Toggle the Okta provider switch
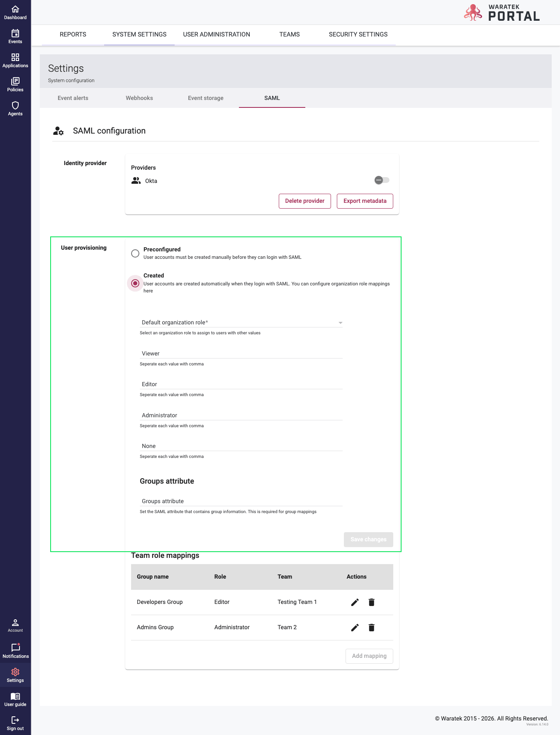The width and height of the screenshot is (560, 735). click(382, 180)
